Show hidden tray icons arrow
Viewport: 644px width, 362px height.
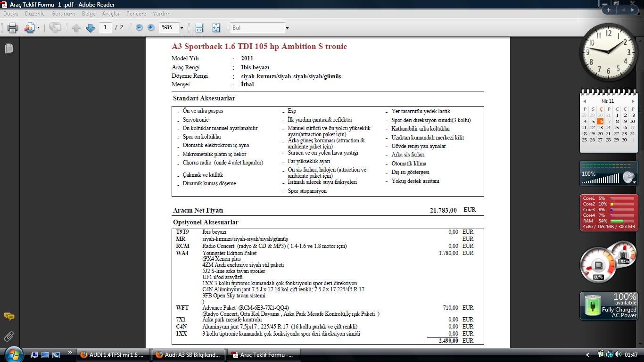point(587,355)
